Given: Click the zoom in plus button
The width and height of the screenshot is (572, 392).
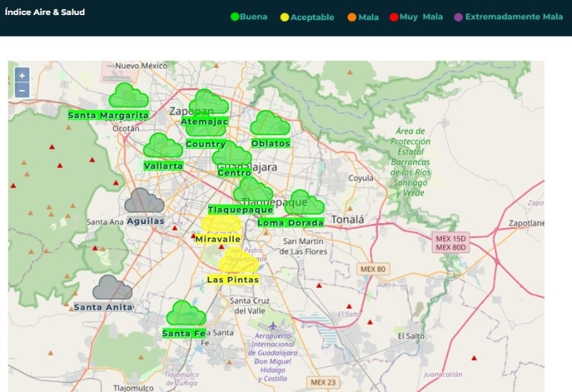Looking at the screenshot, I should click(x=22, y=76).
